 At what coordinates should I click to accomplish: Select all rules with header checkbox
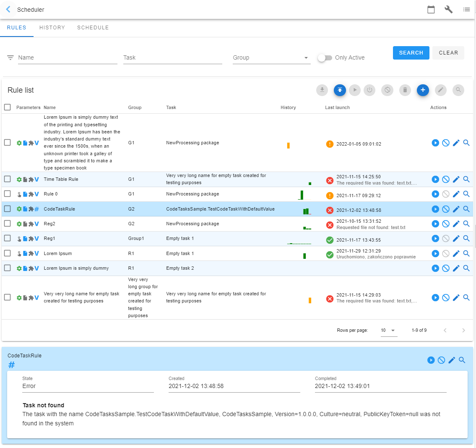[7, 107]
